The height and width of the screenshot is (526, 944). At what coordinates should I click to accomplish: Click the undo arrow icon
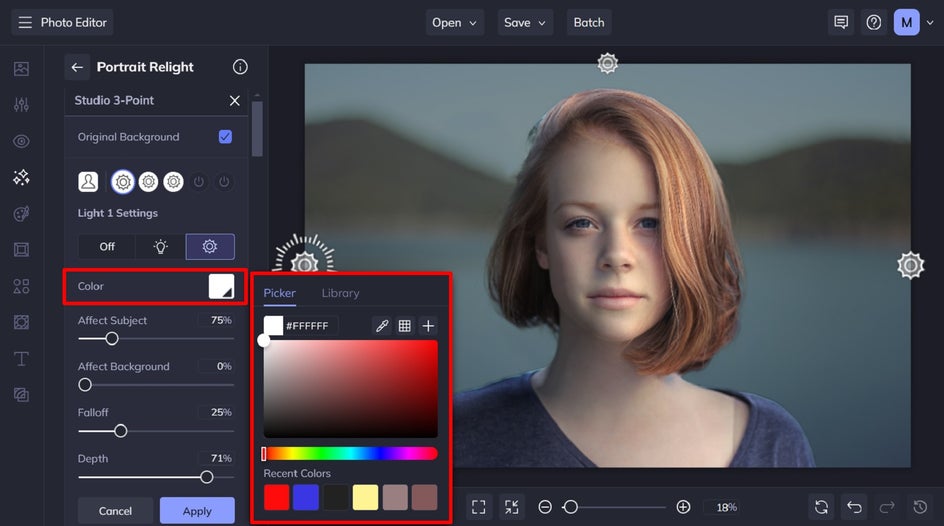click(x=853, y=507)
